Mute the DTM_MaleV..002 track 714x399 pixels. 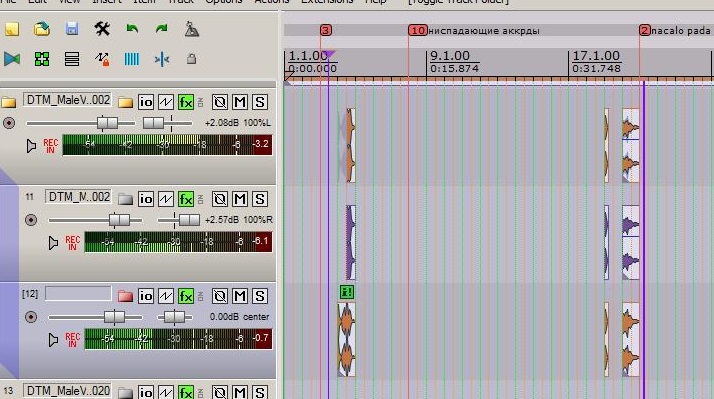tap(240, 102)
